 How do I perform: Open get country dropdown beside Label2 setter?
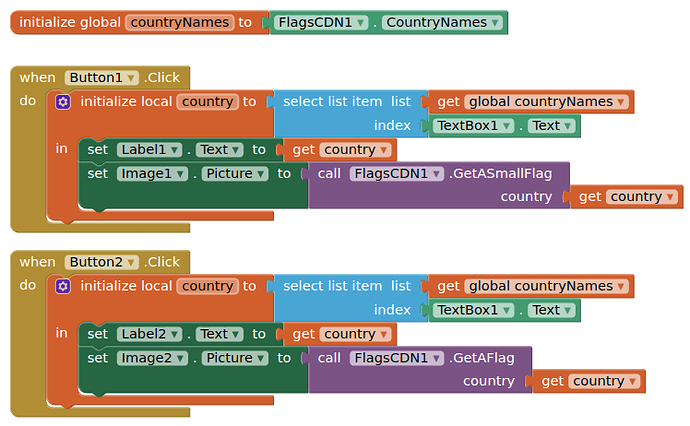coord(356,334)
